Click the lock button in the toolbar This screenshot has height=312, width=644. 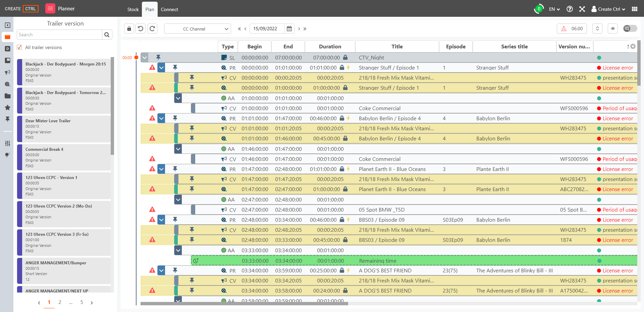(x=129, y=29)
